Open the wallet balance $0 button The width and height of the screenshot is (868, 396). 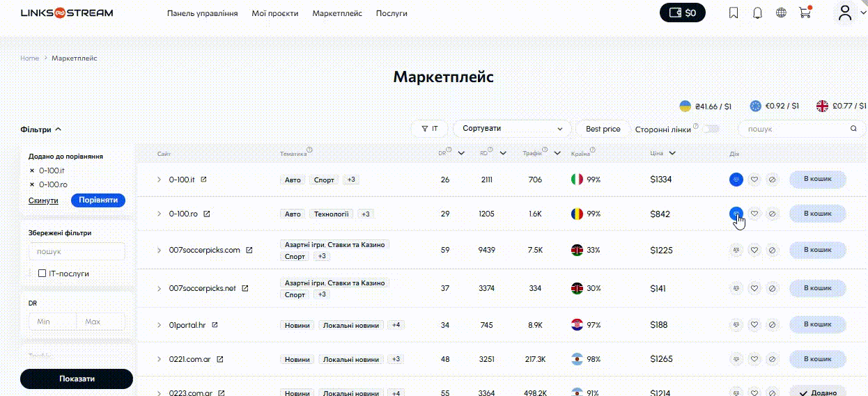point(683,13)
